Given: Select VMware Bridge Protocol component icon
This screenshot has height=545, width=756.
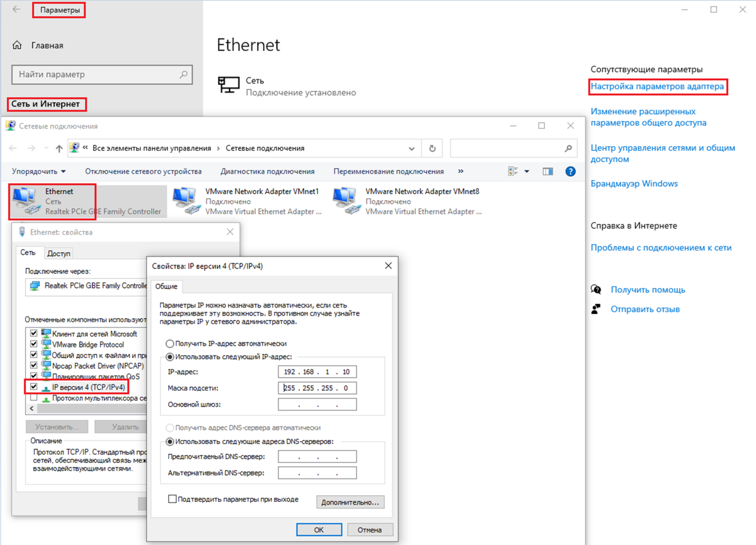Looking at the screenshot, I should [x=46, y=344].
